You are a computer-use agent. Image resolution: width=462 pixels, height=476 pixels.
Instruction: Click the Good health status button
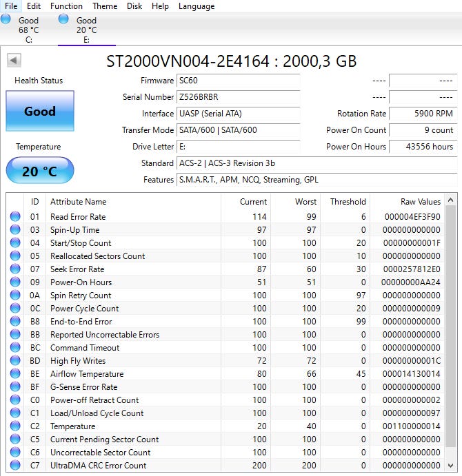click(39, 111)
